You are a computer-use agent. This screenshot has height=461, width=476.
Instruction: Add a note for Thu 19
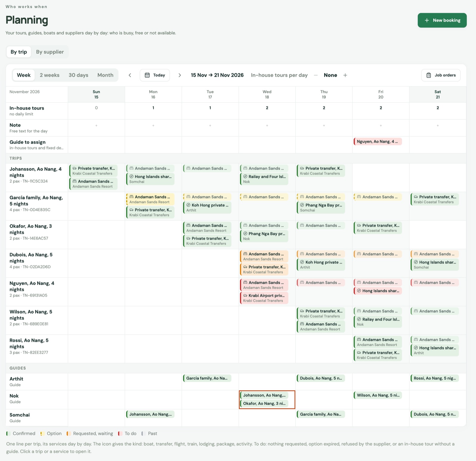pos(324,126)
